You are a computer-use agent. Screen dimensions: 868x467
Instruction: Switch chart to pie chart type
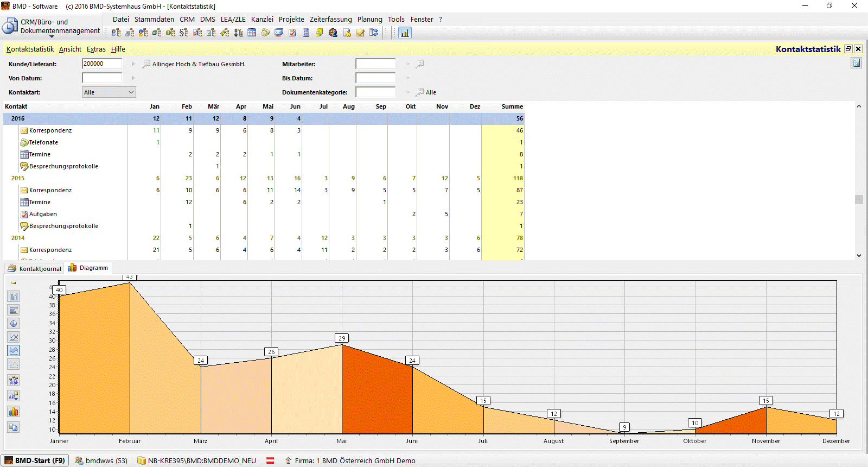[14, 324]
